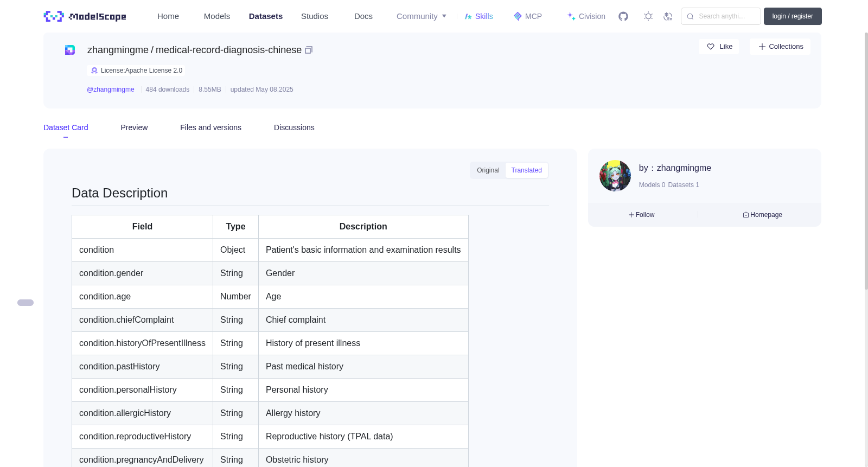Click the condition.chiefComplaint field cell
Viewport: 868px width, 467px height.
click(142, 320)
